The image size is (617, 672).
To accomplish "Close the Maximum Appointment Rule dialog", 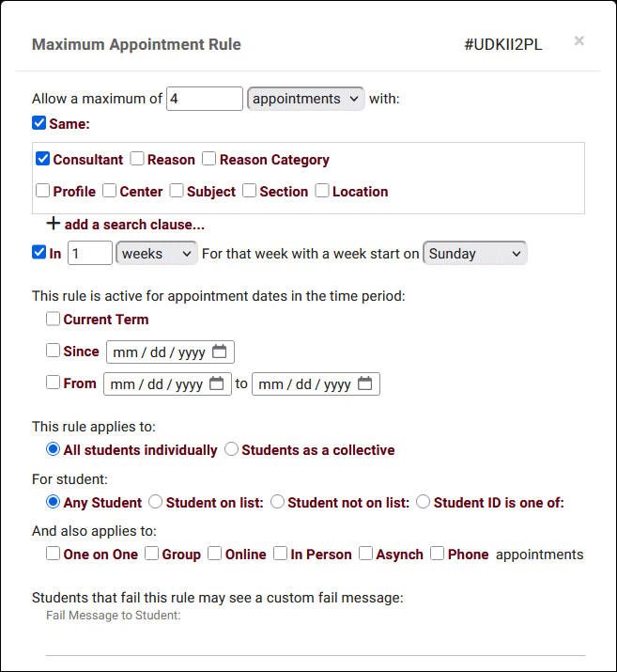I will (579, 40).
